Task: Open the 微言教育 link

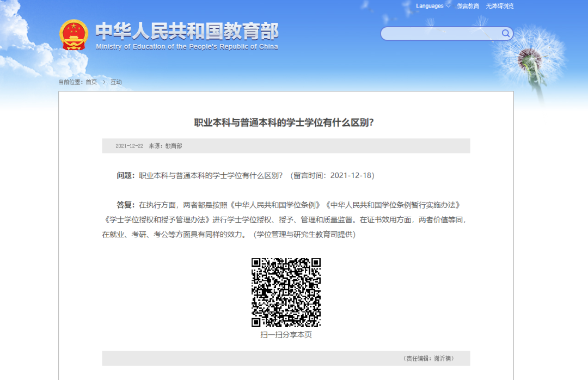Action: coord(468,7)
